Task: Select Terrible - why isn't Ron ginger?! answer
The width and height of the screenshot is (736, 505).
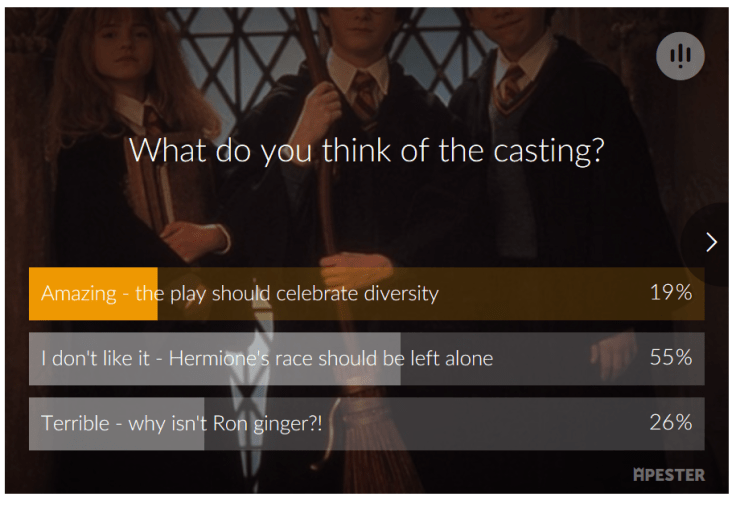Action: (x=182, y=423)
